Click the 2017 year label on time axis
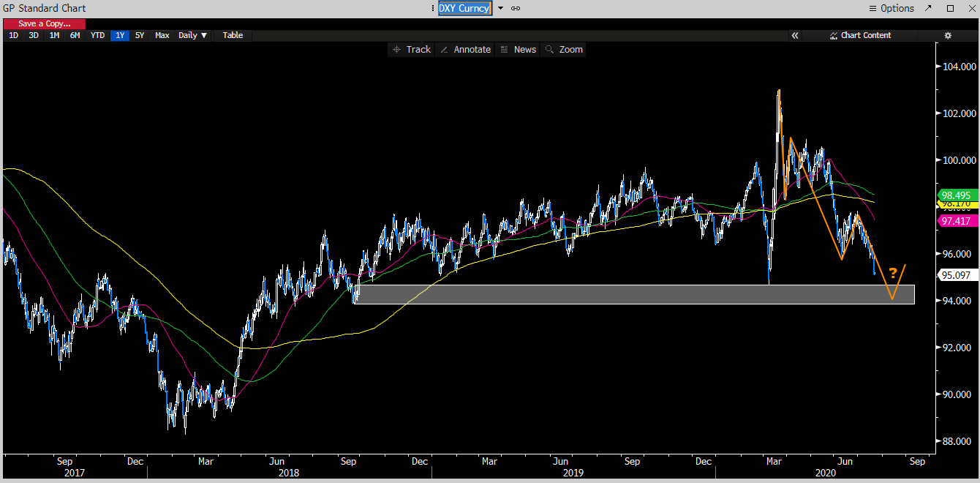Image resolution: width=980 pixels, height=483 pixels. point(75,473)
